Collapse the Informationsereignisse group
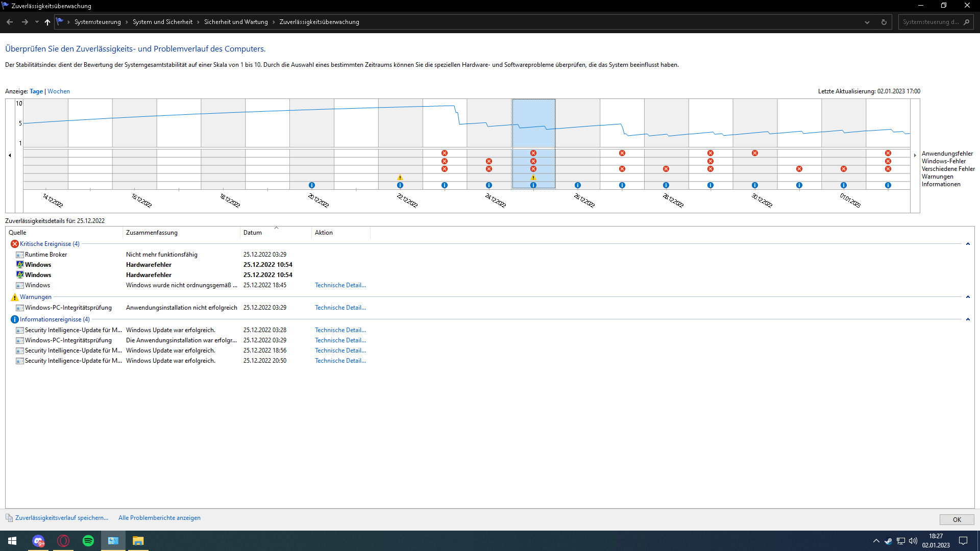This screenshot has height=551, width=980. click(x=968, y=319)
